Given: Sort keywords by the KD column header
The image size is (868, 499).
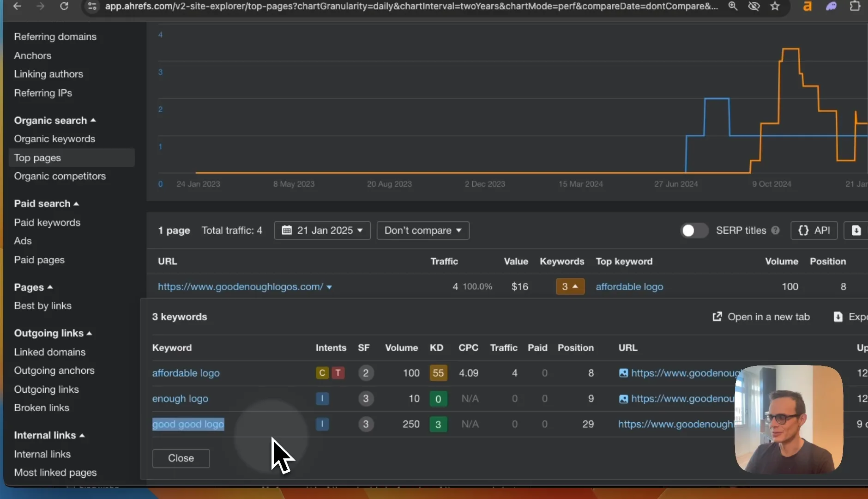Looking at the screenshot, I should [x=436, y=347].
